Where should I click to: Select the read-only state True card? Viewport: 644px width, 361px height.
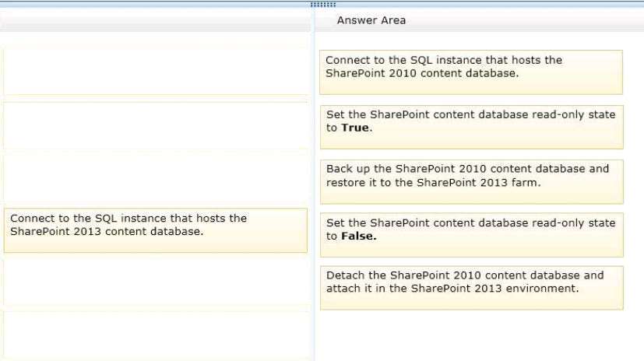click(471, 127)
